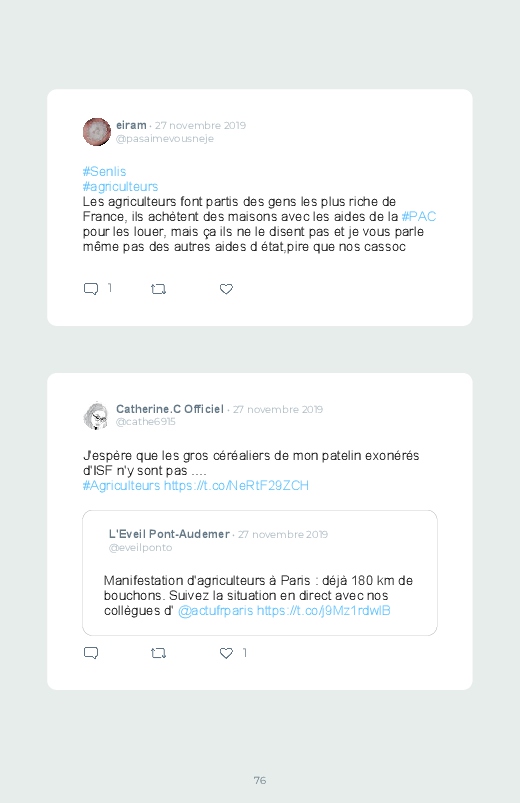Open eiram's profile avatar
This screenshot has height=803, width=520.
(97, 132)
